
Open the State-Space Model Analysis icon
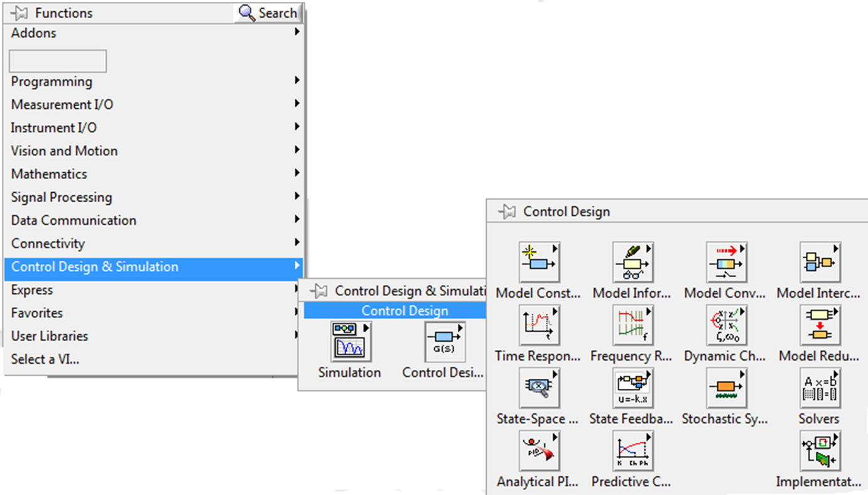click(540, 388)
